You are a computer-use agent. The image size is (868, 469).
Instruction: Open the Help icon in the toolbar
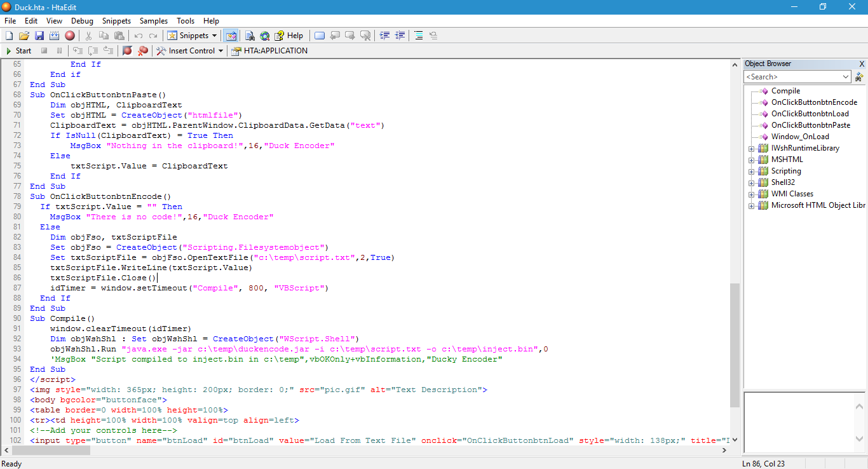pos(280,36)
